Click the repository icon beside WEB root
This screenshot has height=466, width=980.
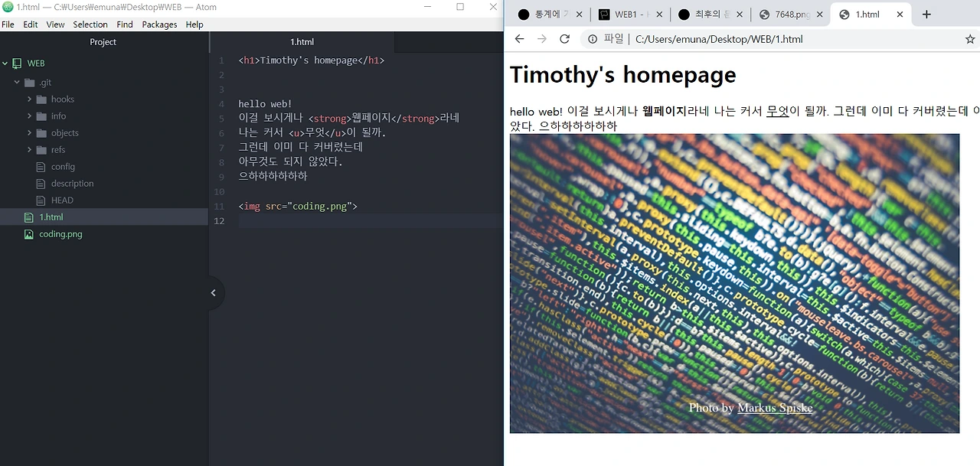[17, 64]
